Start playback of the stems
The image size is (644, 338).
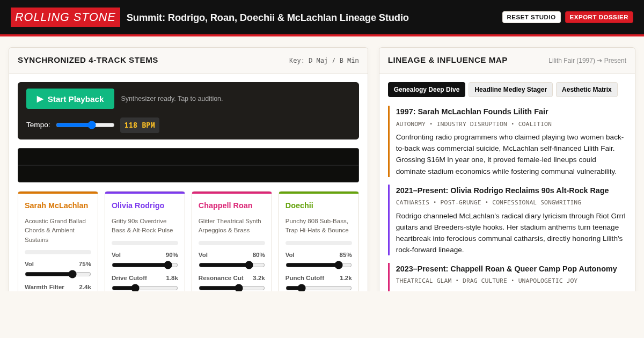tap(70, 99)
